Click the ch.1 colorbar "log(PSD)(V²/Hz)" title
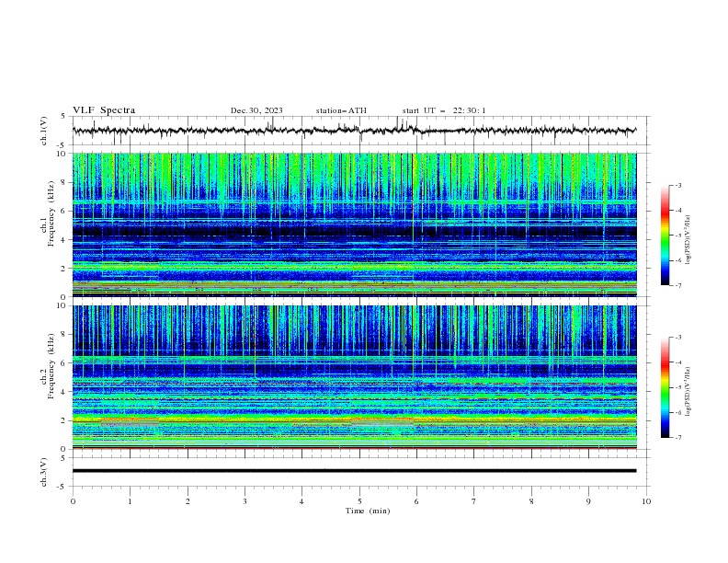 (688, 240)
